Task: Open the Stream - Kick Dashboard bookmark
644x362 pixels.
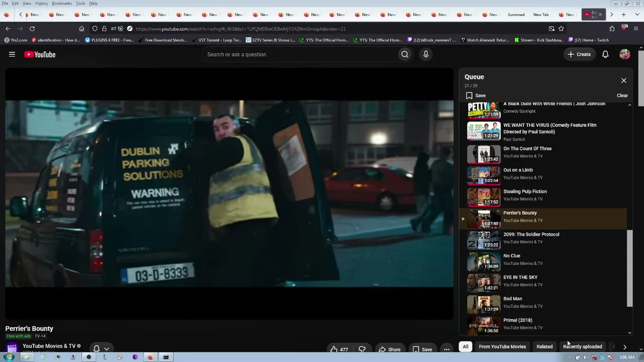Action: 539,40
